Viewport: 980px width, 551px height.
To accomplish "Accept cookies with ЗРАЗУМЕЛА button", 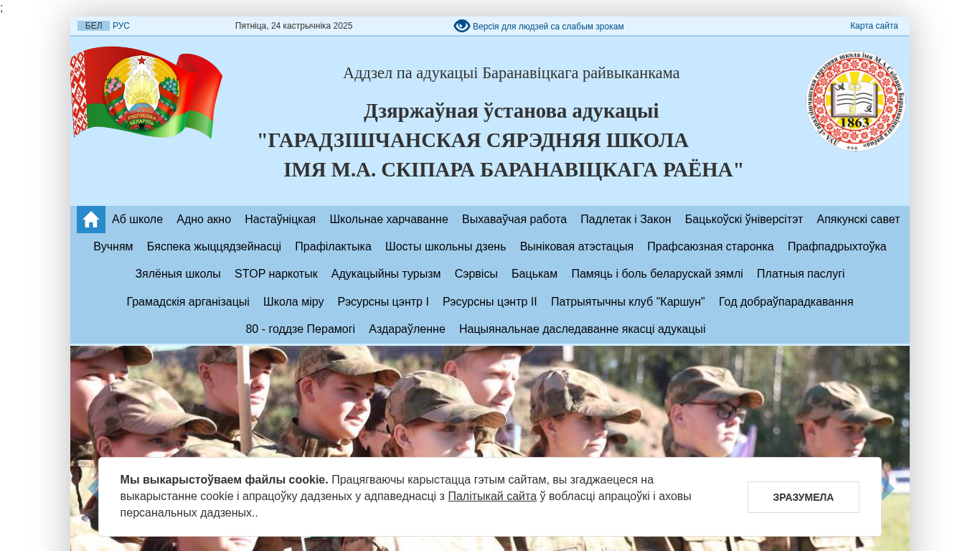I will pyautogui.click(x=804, y=497).
